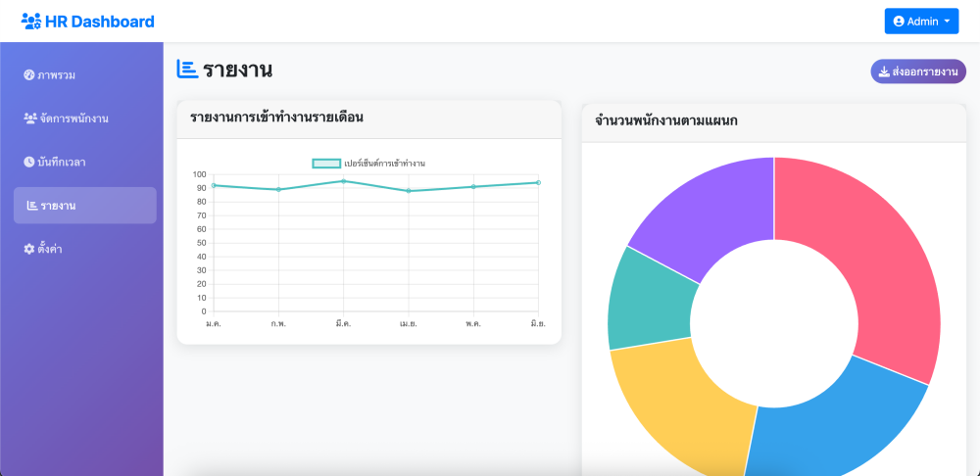Open ตั้งค่า in the sidebar
Image resolution: width=980 pixels, height=476 pixels.
[x=85, y=249]
